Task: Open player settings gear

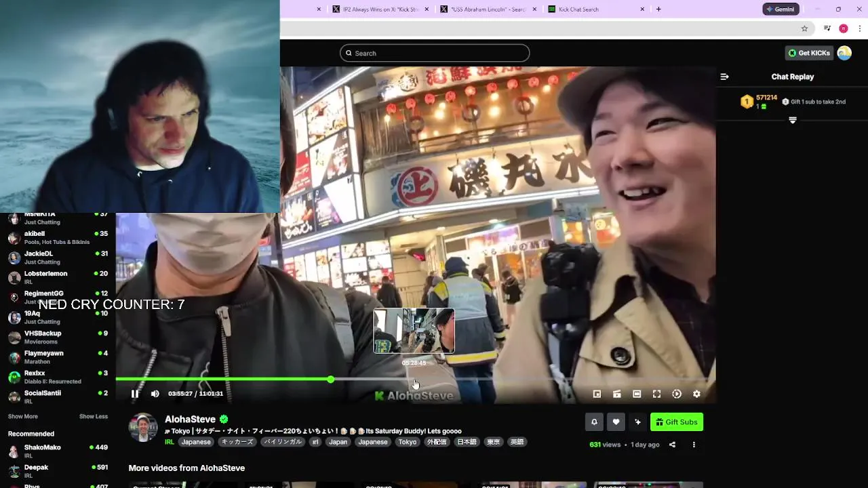Action: 696,394
